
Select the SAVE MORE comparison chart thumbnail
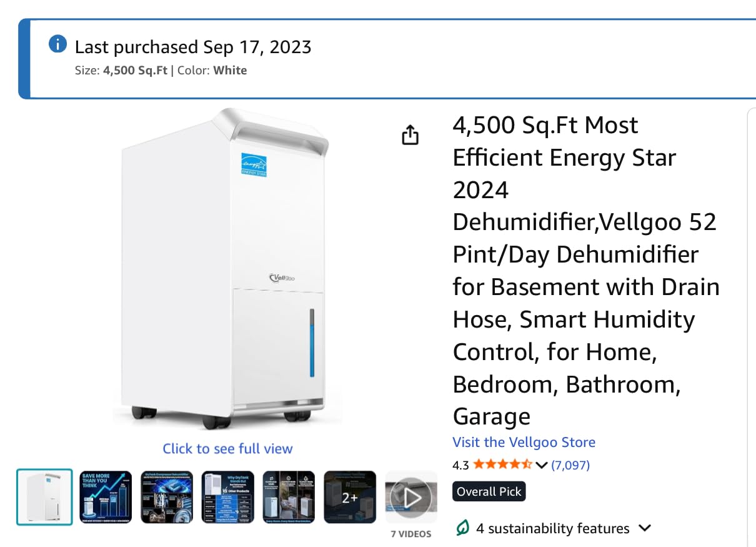(x=105, y=496)
